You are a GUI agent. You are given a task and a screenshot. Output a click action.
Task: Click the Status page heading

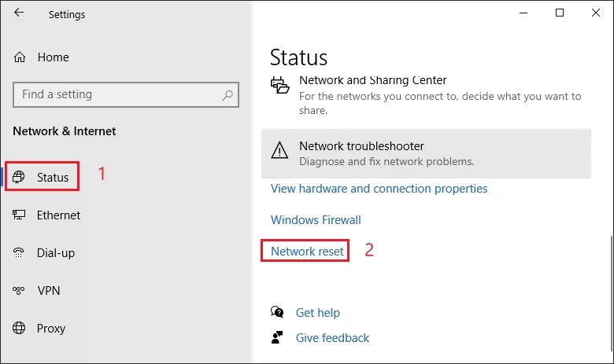(298, 57)
